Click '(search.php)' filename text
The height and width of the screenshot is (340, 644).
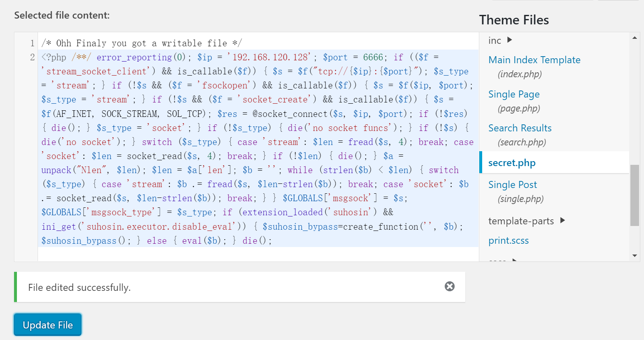pos(522,143)
